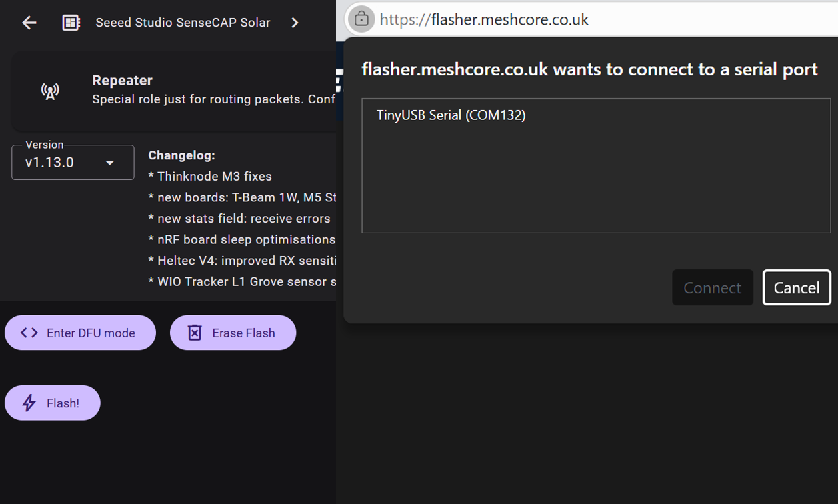Select the Repeater role card title

pos(122,81)
